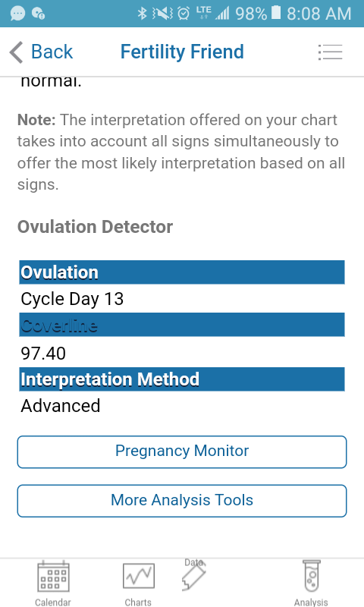Tap the battery indicator icon
Viewport: 364px width, 607px height.
coord(275,13)
